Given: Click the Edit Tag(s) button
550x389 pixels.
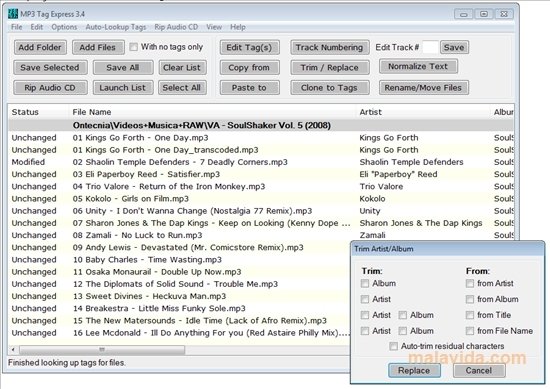Looking at the screenshot, I should click(249, 47).
